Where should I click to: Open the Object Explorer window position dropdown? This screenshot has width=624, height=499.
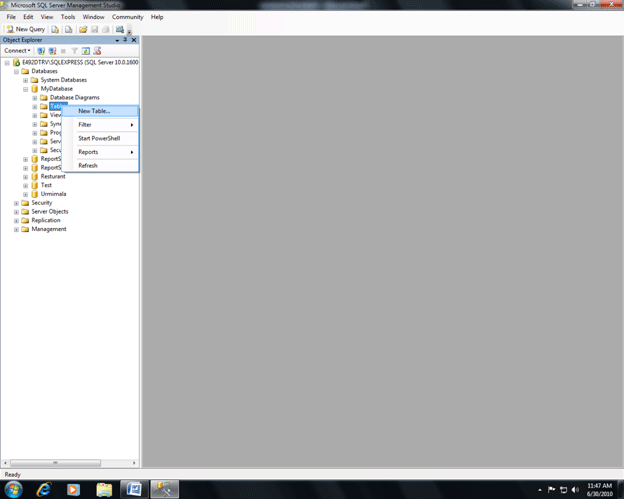117,40
